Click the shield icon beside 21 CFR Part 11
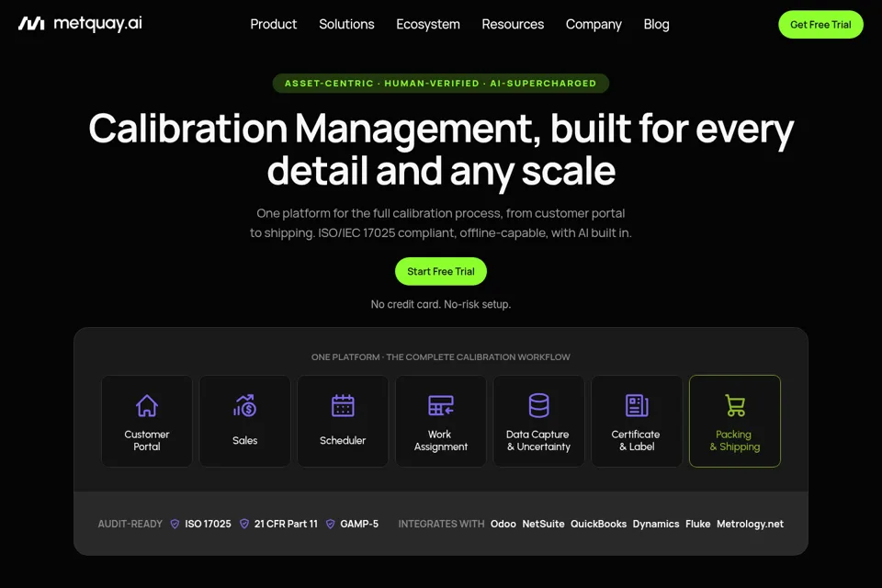Screen dimensions: 882x588 [244, 524]
